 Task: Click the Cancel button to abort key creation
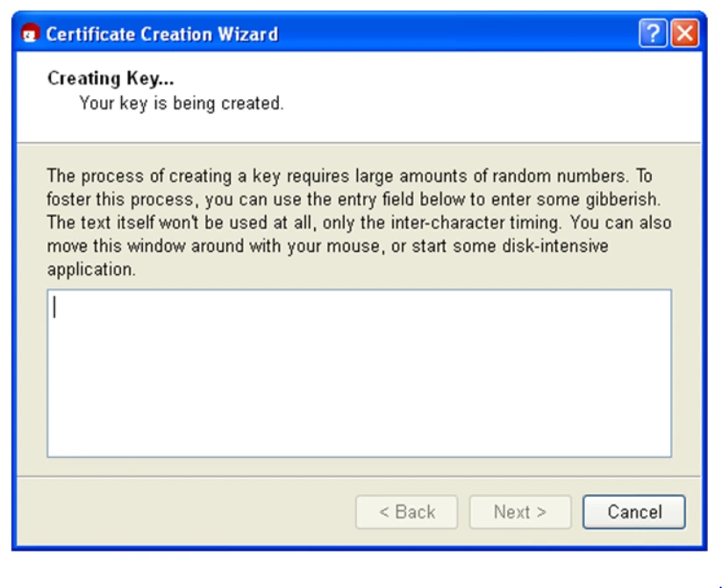pos(633,512)
